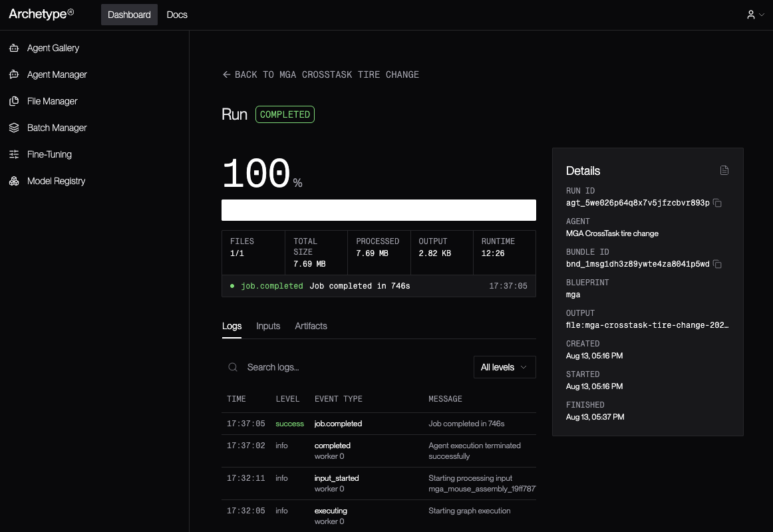Click Fine-Tuning sliders icon
This screenshot has height=532, width=773.
(x=14, y=154)
